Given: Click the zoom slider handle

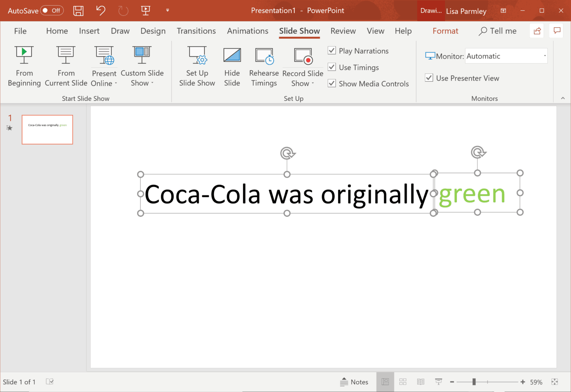Looking at the screenshot, I should point(474,382).
